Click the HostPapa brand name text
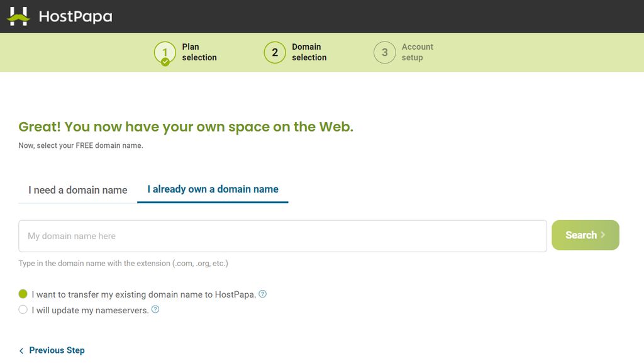 click(75, 16)
